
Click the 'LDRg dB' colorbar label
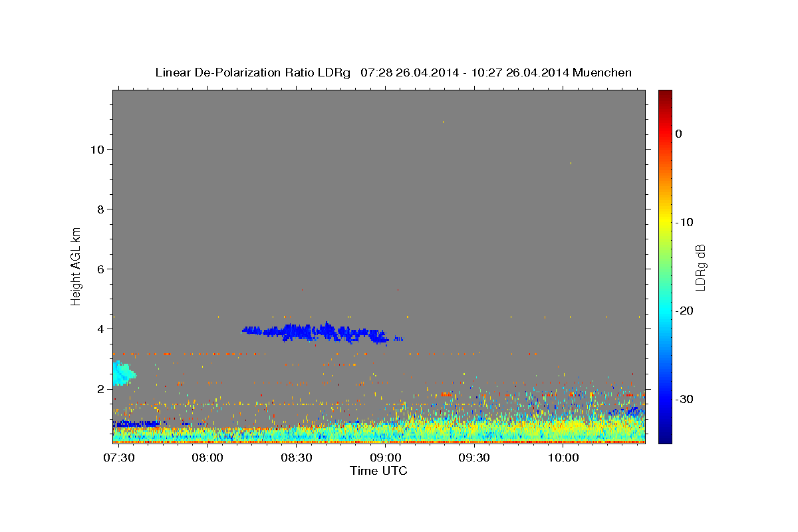point(700,267)
